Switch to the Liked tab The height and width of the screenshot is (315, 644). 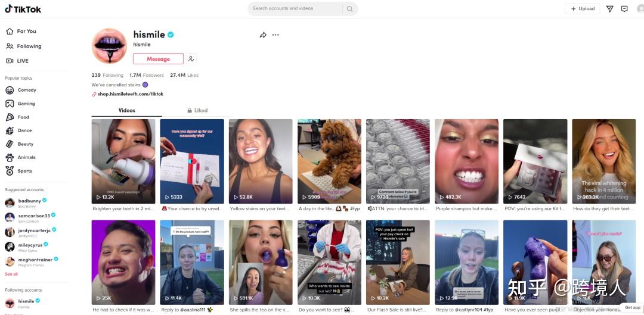coord(197,110)
